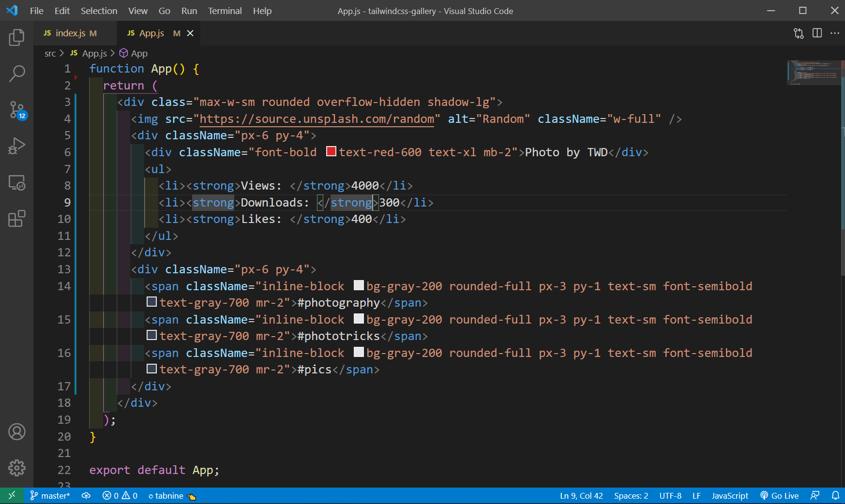Click the App.js breadcrumb segment
This screenshot has height=504, width=845.
[89, 54]
